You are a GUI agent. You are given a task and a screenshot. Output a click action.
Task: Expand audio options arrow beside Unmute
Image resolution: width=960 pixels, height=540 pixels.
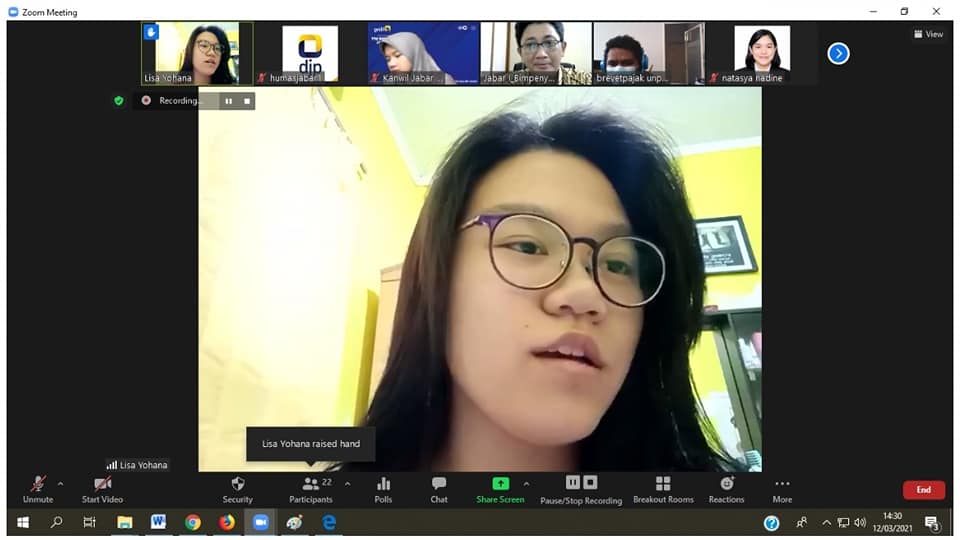pyautogui.click(x=61, y=484)
